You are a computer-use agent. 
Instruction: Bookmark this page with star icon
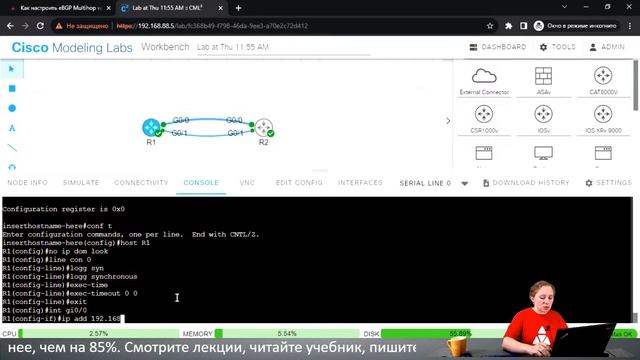[x=490, y=26]
